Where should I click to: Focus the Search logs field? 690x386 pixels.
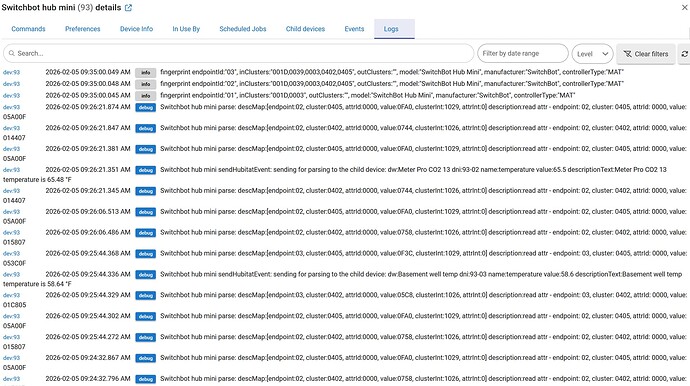(x=239, y=54)
